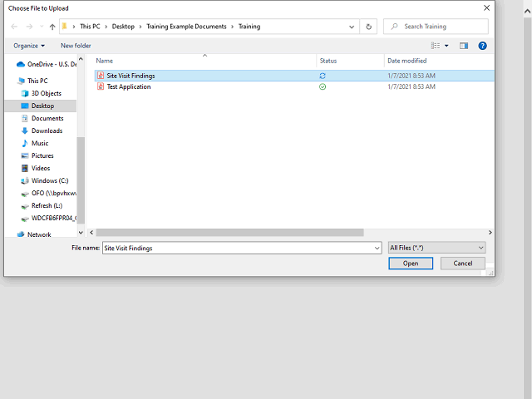Open Windows (C:) drive
The height and width of the screenshot is (399, 532).
(x=44, y=181)
